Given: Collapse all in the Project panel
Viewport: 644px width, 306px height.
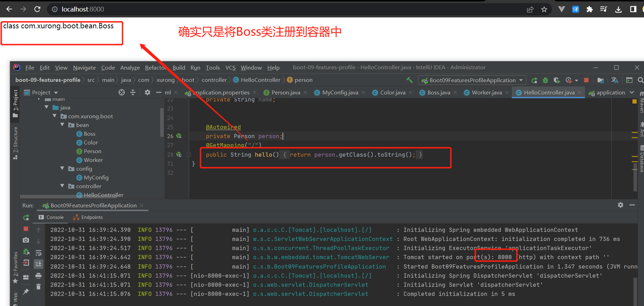Looking at the screenshot, I should click(x=133, y=92).
